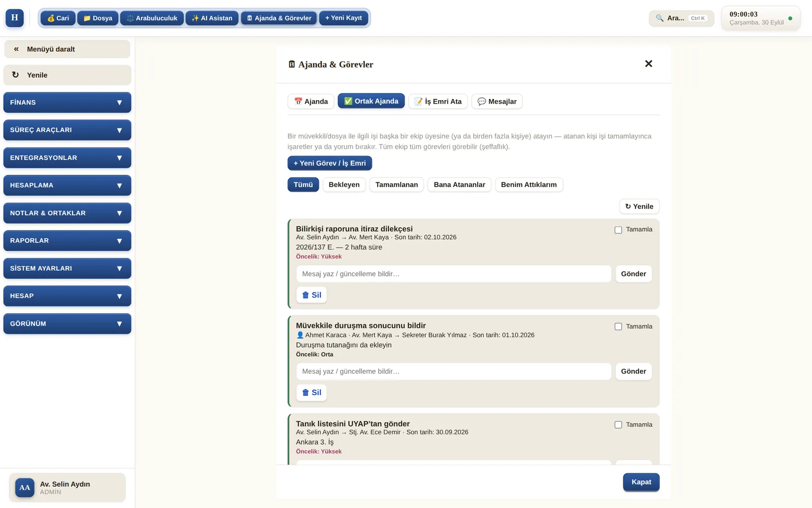Show Bana Atananlar tasks
The image size is (812, 508).
coord(459,184)
